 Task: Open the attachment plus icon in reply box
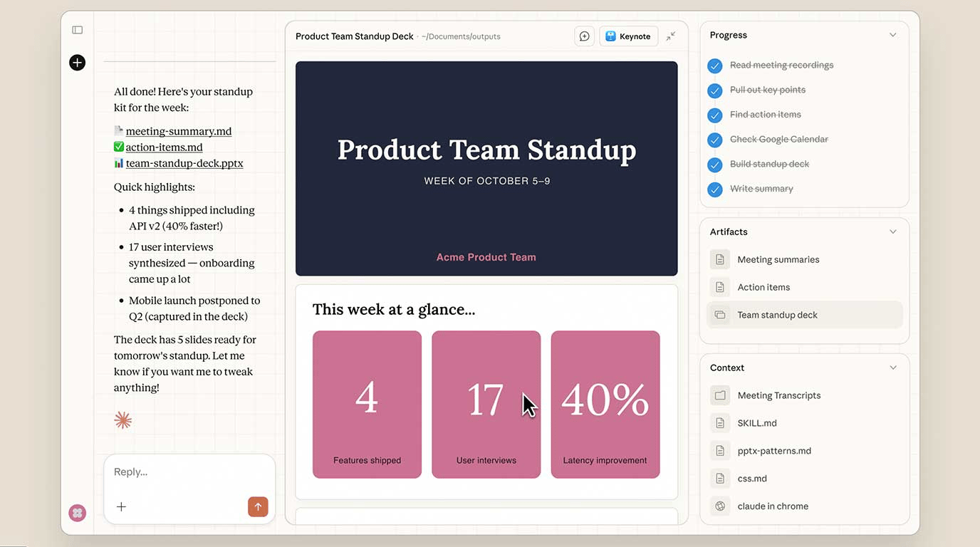click(121, 506)
